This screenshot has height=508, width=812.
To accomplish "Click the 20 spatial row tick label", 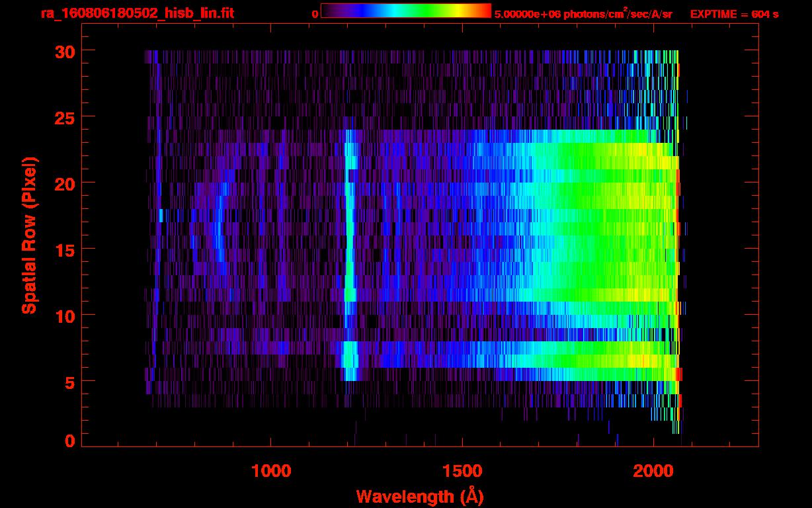I will tap(66, 183).
